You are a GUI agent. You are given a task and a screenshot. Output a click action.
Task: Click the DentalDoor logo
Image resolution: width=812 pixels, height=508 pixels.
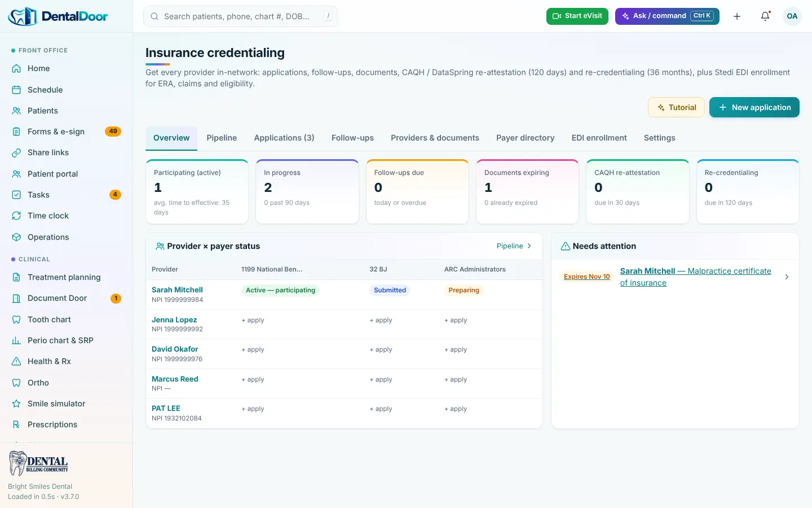point(58,16)
